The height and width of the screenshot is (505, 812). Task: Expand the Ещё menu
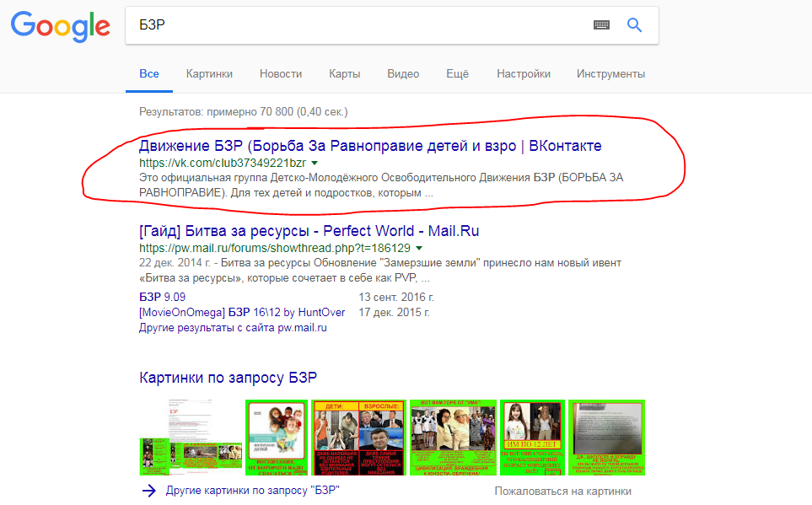coord(457,74)
